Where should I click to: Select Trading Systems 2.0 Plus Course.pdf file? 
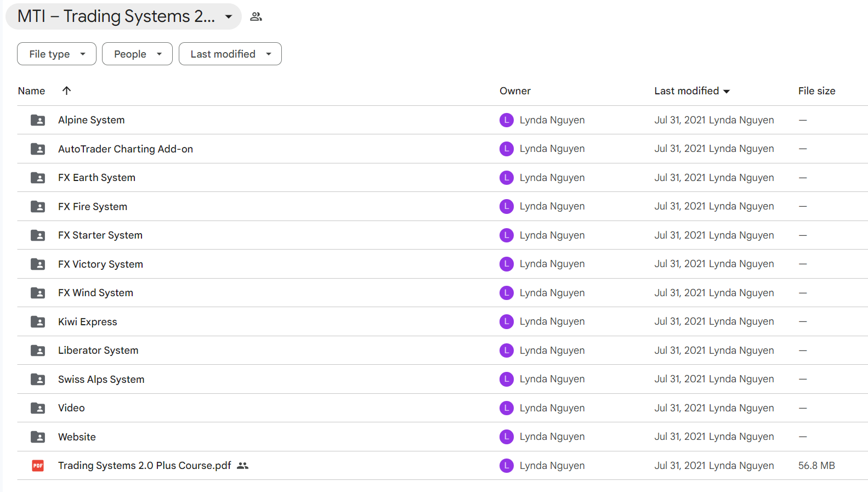145,466
